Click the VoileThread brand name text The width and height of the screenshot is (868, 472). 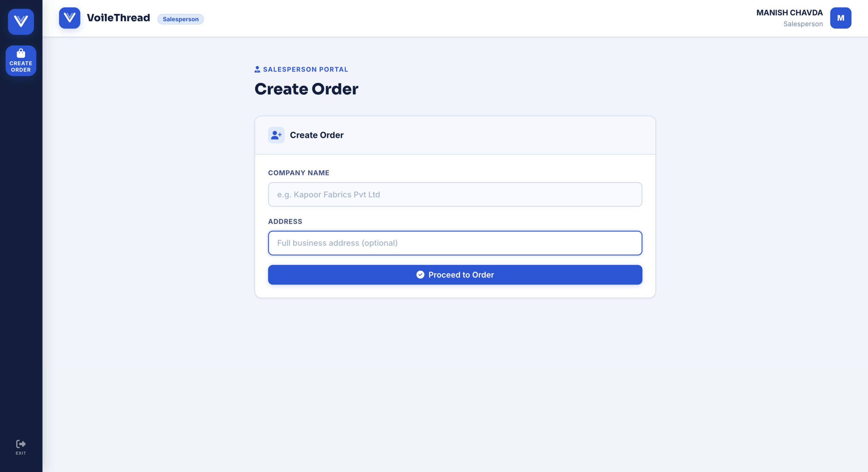click(118, 18)
